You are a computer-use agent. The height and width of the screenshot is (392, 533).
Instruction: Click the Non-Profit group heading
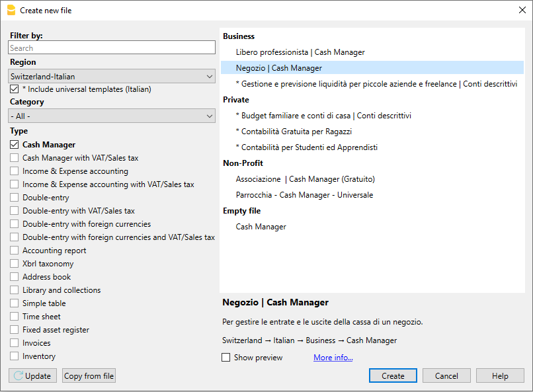tap(243, 163)
